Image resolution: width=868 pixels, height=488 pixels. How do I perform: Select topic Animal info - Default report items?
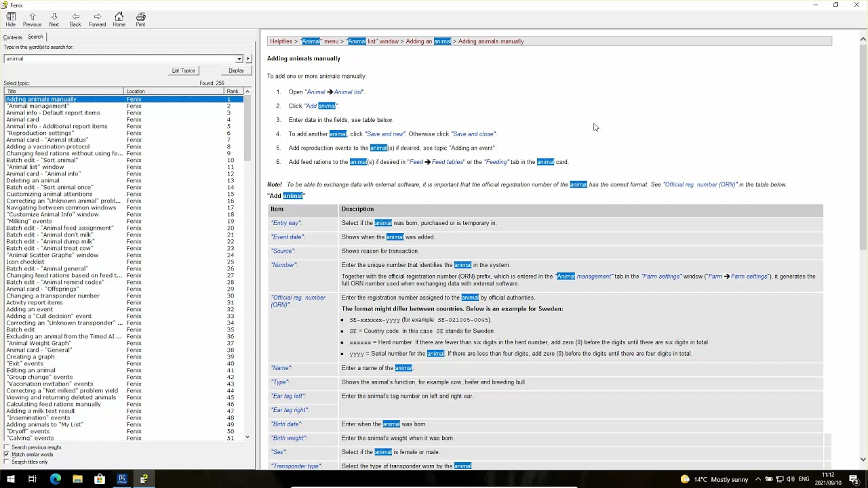click(53, 113)
